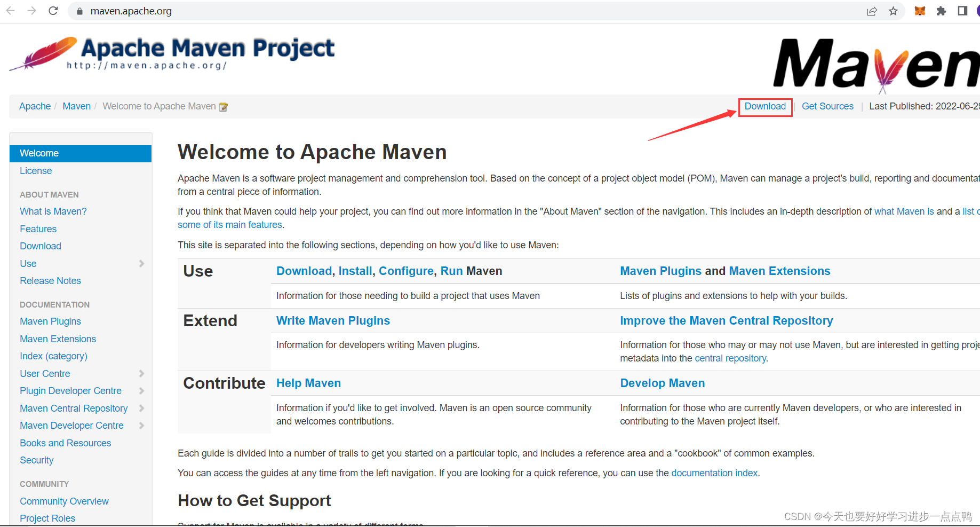Open Maven Plugins in the sidebar
980x527 pixels.
50,321
